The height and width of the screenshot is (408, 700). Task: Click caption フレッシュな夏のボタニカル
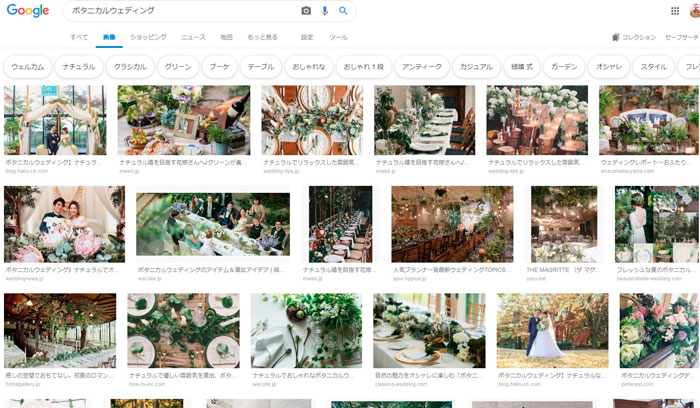(654, 270)
